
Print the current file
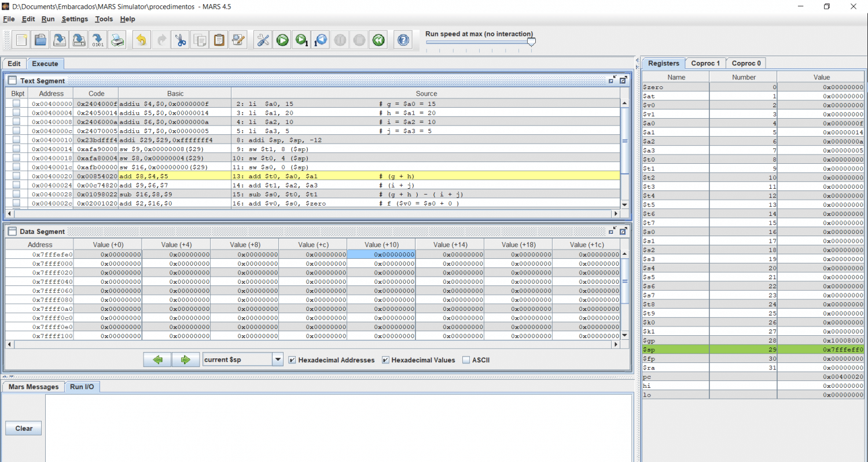click(x=117, y=40)
